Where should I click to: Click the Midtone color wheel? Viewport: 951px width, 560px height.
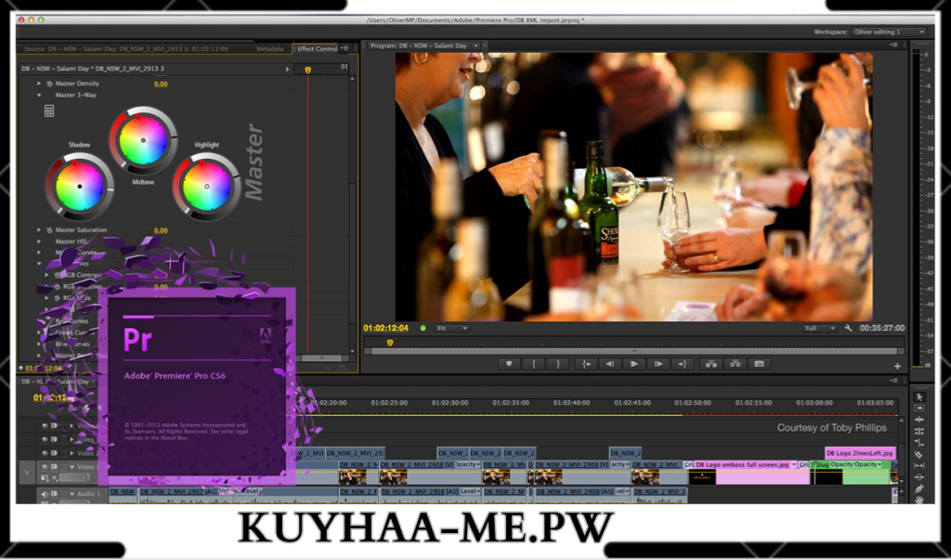[x=143, y=140]
